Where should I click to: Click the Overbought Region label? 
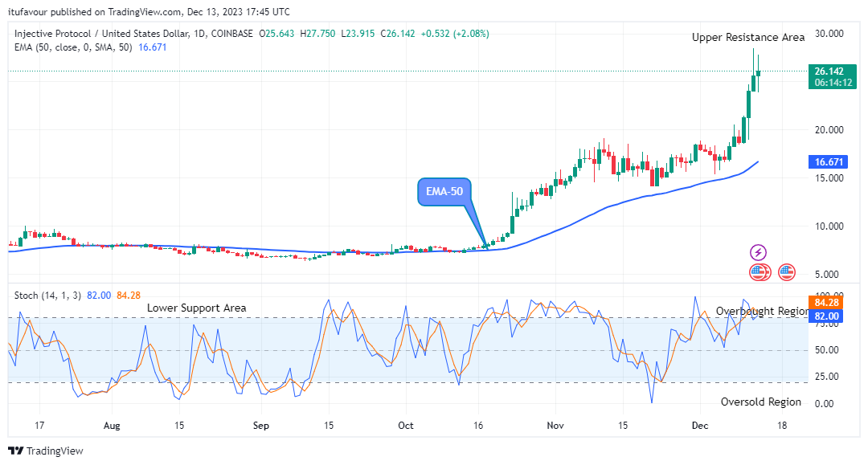(762, 311)
